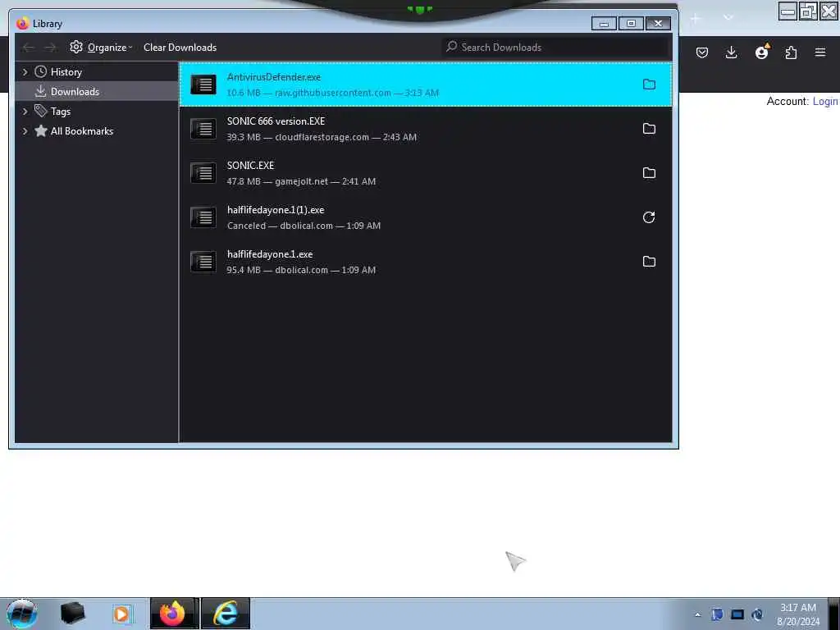The image size is (840, 630).
Task: Show SONIC 666 version.EXE in folder
Action: [649, 129]
